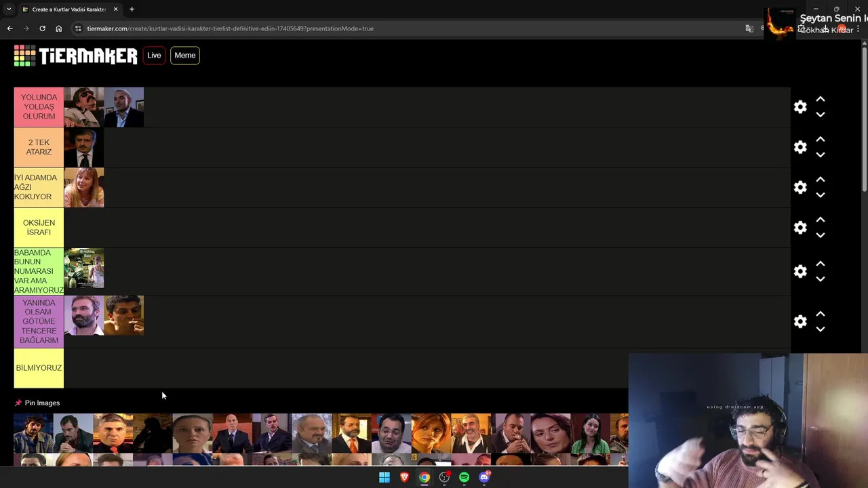Click the İYİ ADAMDA AĞZI KOKUYOR label
This screenshot has width=868, height=488.
coord(39,187)
